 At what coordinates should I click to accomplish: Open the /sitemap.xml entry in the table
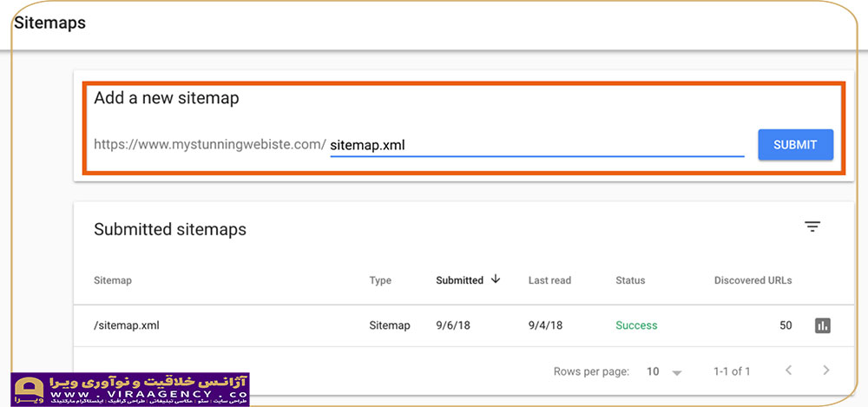pos(126,325)
